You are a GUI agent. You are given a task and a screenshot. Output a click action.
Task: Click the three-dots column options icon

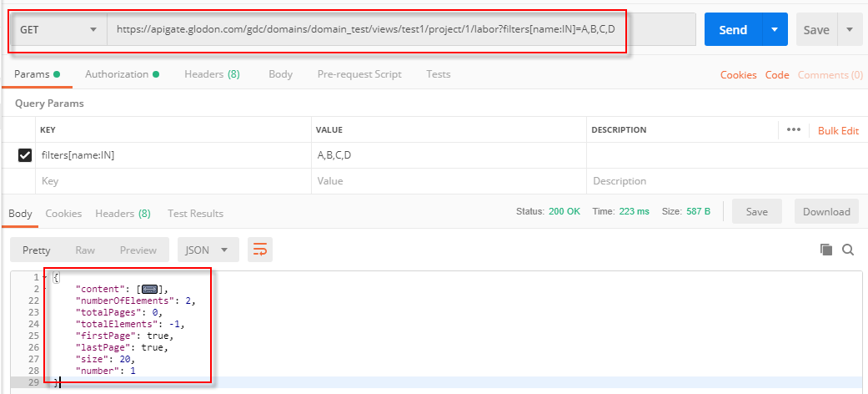[x=793, y=130]
